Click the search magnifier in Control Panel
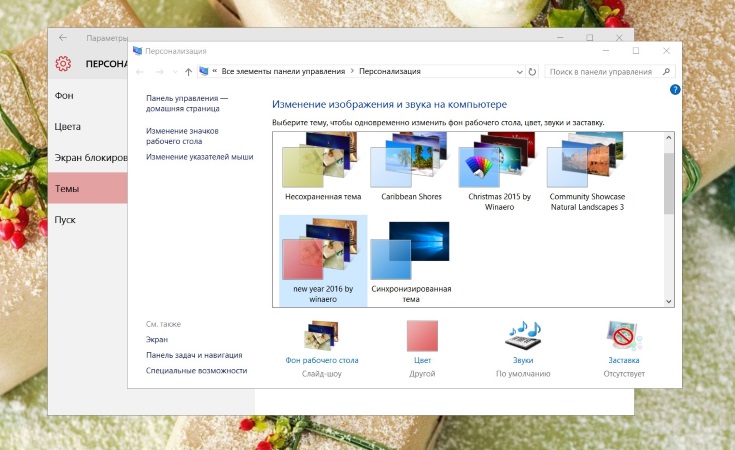This screenshot has height=450, width=735. (666, 71)
